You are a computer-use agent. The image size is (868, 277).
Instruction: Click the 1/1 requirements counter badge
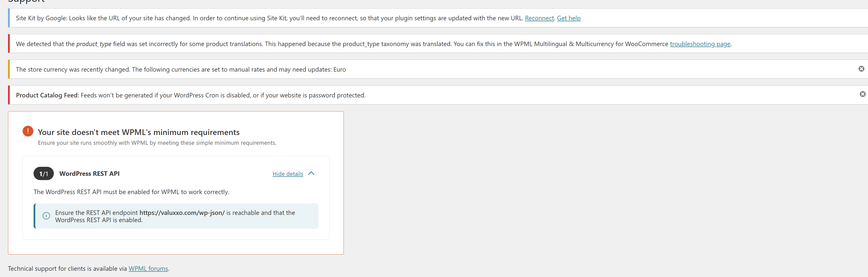[44, 174]
